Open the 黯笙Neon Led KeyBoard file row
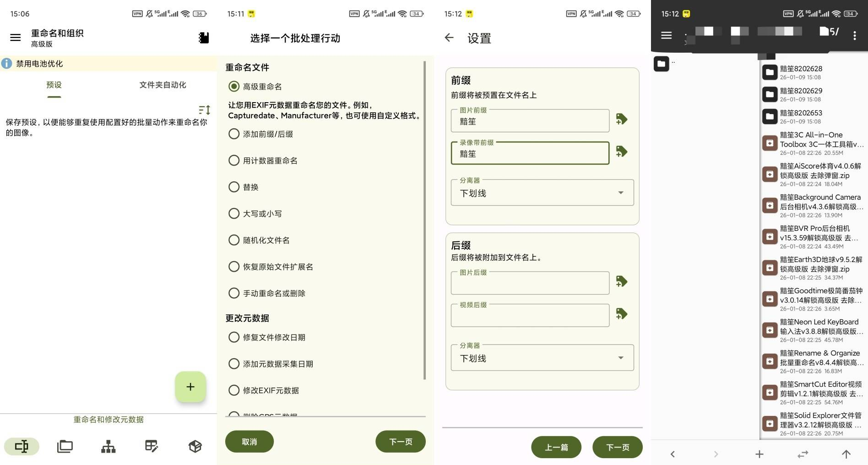Image resolution: width=868 pixels, height=465 pixels. [x=814, y=330]
